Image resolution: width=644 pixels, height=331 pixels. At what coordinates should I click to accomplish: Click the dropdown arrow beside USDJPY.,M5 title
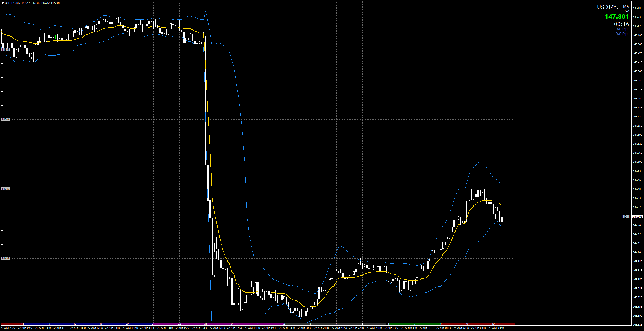(x=2, y=3)
